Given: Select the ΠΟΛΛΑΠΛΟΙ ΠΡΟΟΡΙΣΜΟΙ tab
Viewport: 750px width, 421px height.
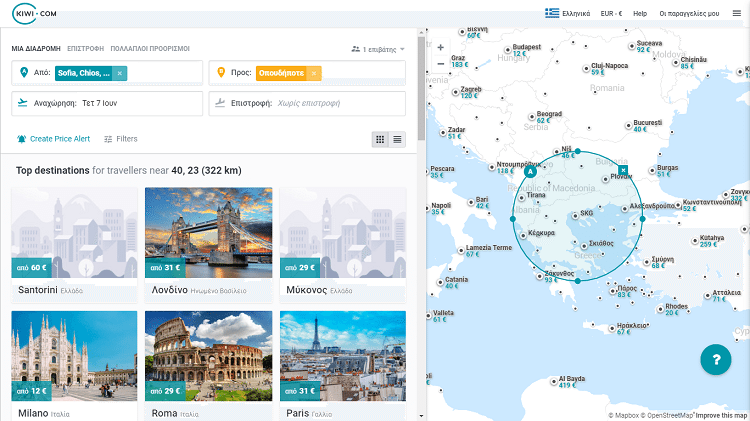Looking at the screenshot, I should [x=150, y=49].
